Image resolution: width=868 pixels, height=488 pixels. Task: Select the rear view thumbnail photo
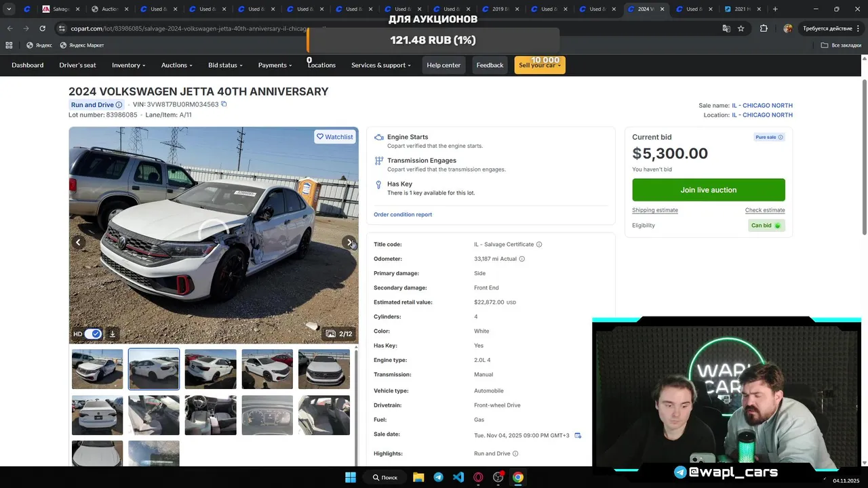click(x=98, y=415)
